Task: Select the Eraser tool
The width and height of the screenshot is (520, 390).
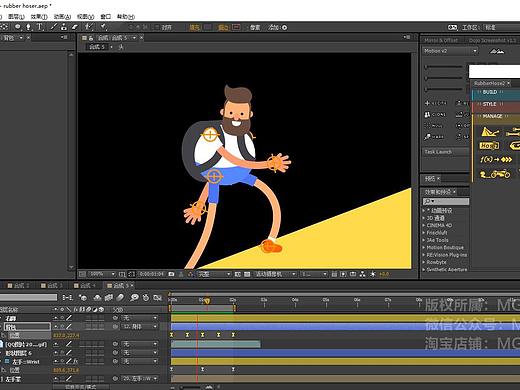Action: pos(75,27)
